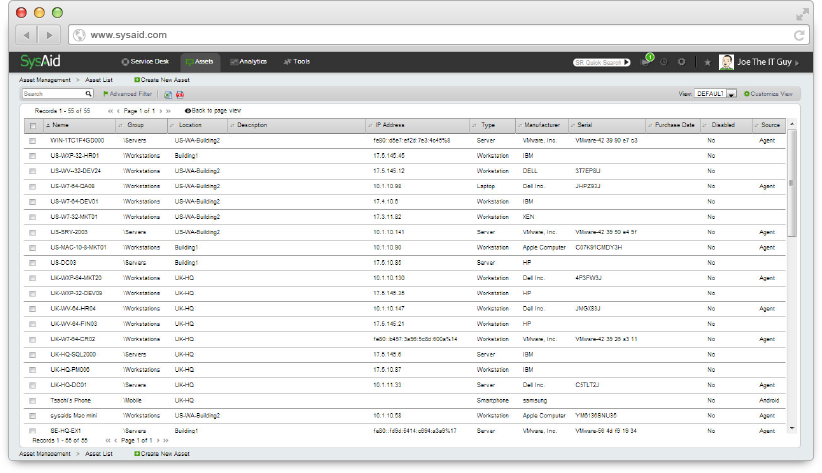The height and width of the screenshot is (473, 822).
Task: Export the asset list to Excel
Action: pos(168,94)
